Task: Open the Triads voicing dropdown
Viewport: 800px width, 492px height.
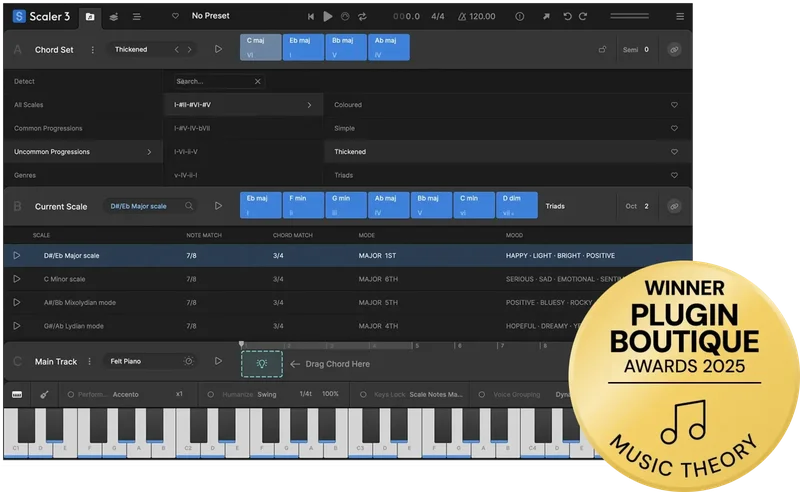Action: pos(555,206)
